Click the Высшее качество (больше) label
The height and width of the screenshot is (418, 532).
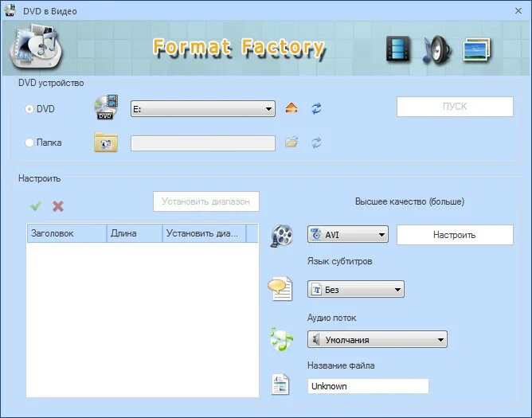(x=409, y=201)
